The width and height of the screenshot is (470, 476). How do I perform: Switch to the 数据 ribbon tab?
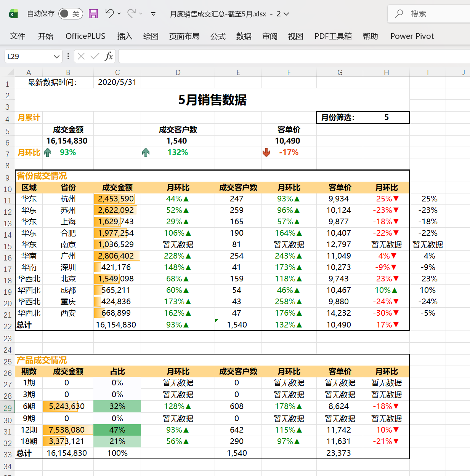pyautogui.click(x=244, y=36)
